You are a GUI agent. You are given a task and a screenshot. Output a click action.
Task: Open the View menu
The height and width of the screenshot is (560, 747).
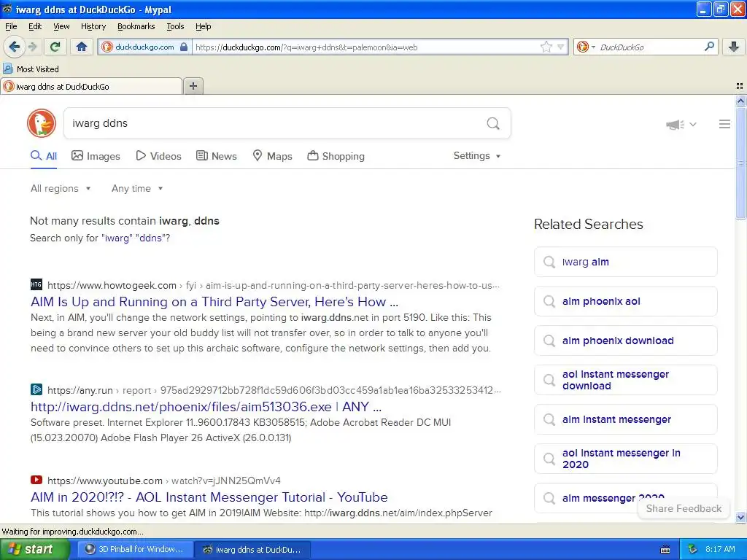coord(61,26)
